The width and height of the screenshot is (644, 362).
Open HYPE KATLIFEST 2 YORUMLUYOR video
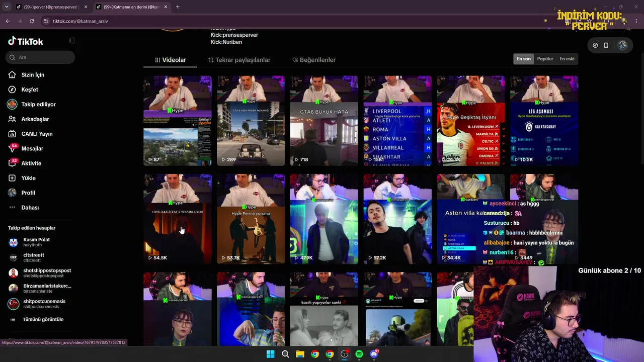[x=178, y=219]
